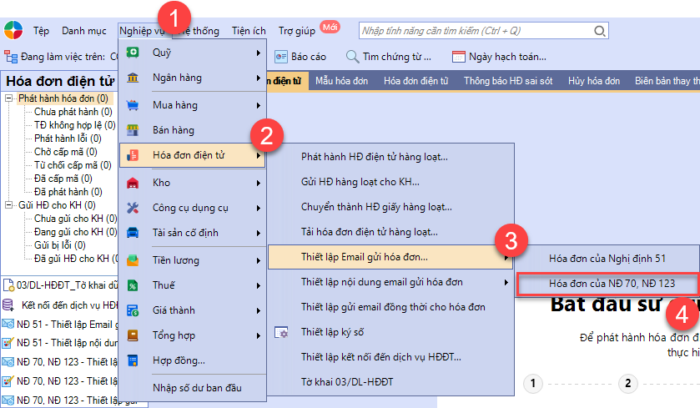Collapse the Phát hành hóa đơn tree node
Viewport: 700px width, 408px height.
click(10, 99)
